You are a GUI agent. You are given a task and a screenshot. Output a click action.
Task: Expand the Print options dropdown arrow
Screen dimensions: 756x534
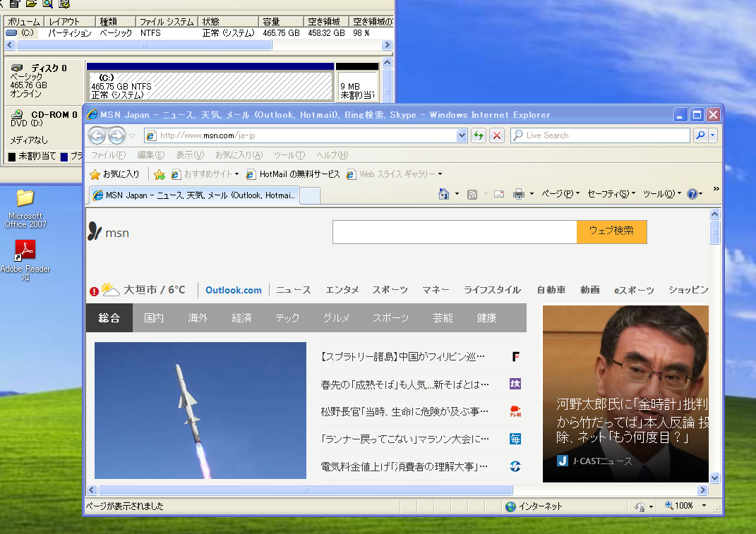(x=532, y=194)
